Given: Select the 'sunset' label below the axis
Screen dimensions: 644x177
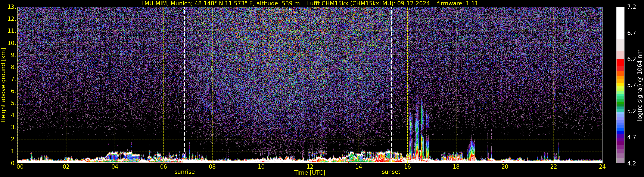Looking at the screenshot, I should pyautogui.click(x=391, y=172).
